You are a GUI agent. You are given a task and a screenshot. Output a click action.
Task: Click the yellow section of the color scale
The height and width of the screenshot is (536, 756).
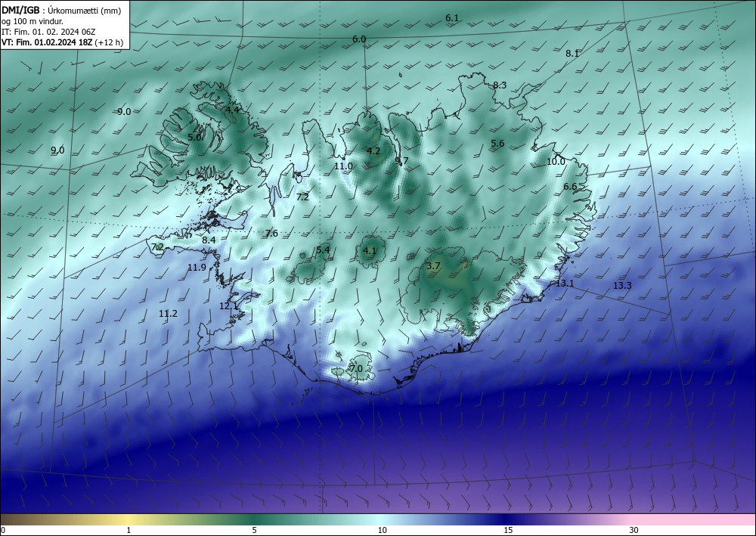pos(129,519)
